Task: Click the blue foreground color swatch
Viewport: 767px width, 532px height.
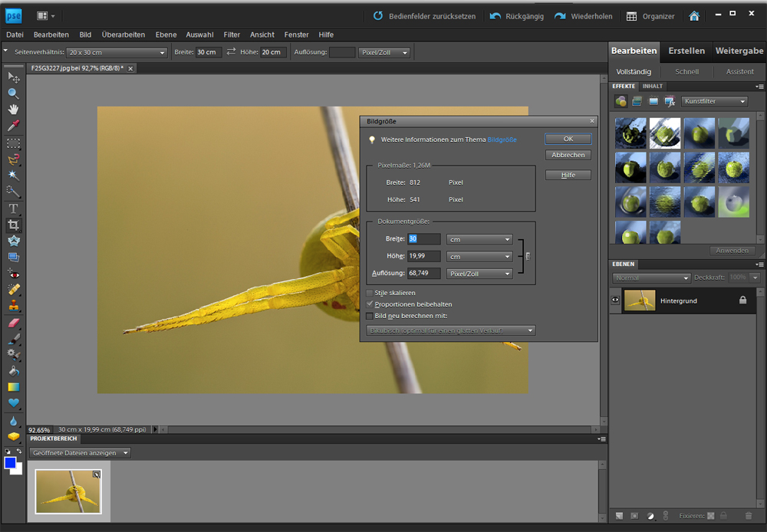Action: click(10, 462)
